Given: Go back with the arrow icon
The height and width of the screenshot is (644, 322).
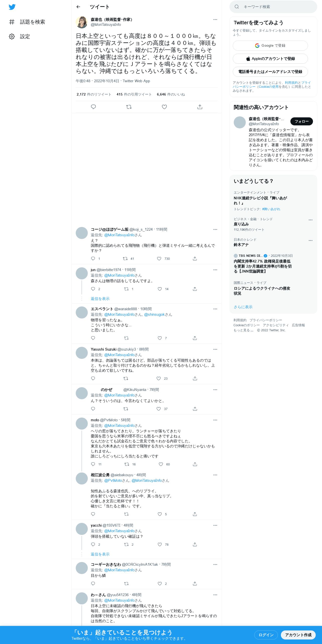Looking at the screenshot, I should coord(78,7).
